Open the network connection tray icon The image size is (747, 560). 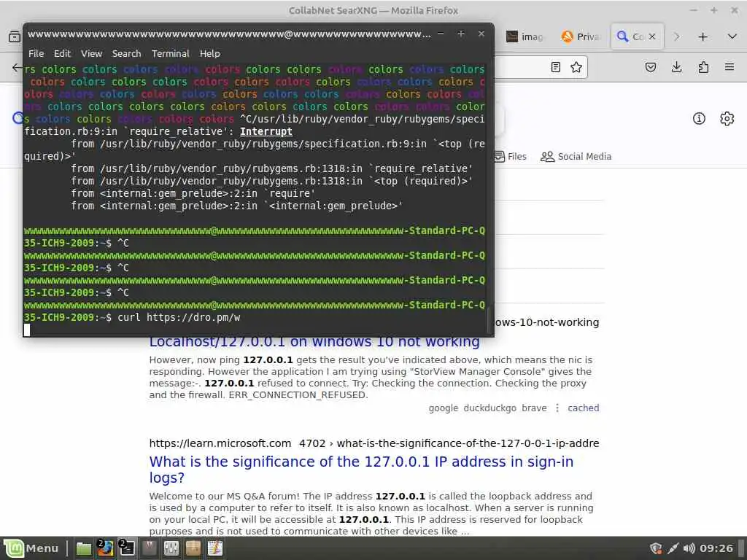pos(673,548)
